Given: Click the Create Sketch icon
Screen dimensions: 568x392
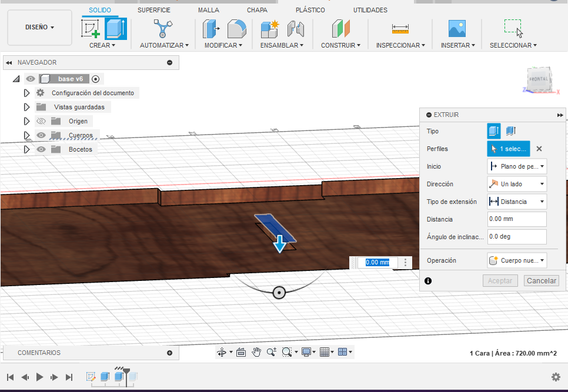Looking at the screenshot, I should point(91,29).
